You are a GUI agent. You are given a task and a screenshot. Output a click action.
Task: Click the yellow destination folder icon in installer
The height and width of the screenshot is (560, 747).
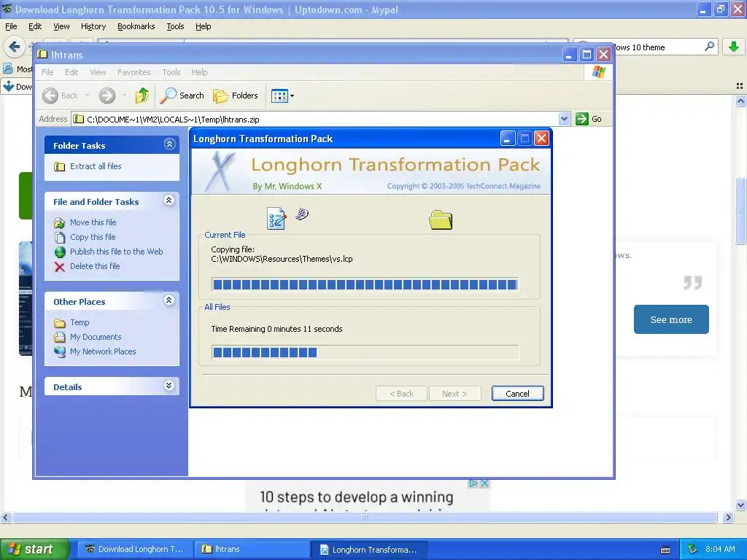[441, 220]
